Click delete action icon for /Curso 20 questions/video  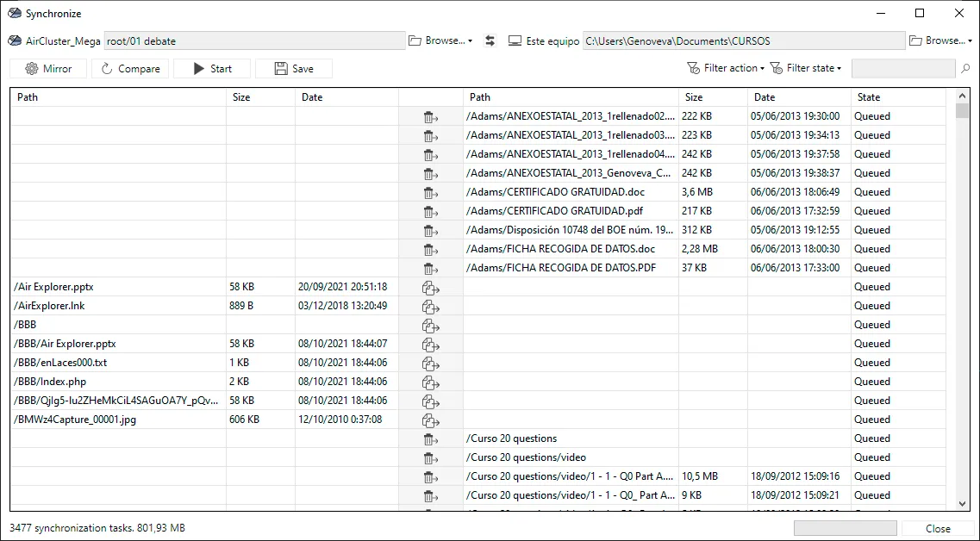coord(431,458)
